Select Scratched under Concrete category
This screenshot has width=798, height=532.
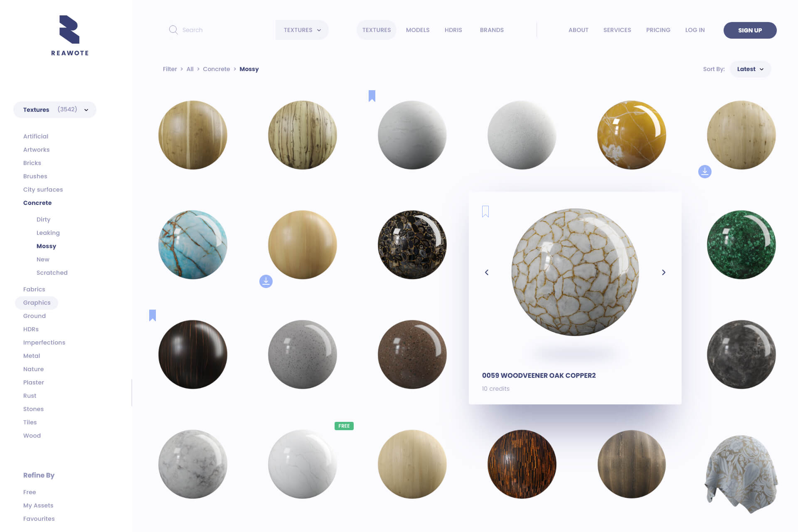52,273
